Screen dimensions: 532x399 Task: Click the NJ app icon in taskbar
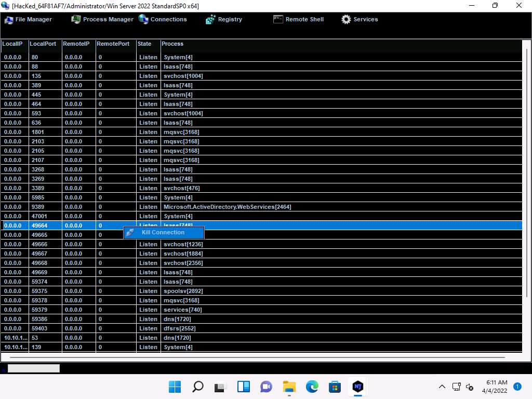357,387
